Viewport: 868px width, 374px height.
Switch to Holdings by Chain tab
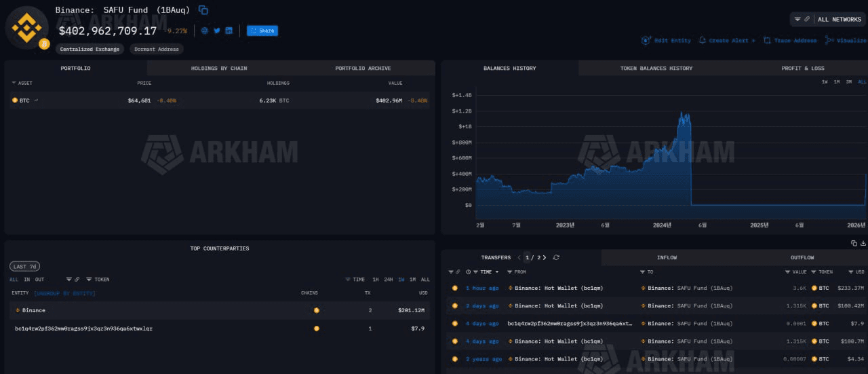218,69
